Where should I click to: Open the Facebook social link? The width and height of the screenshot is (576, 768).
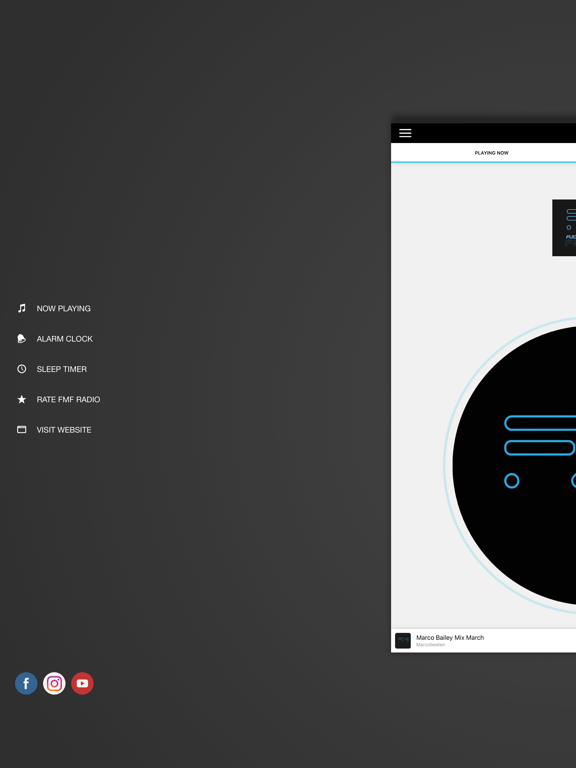(26, 683)
